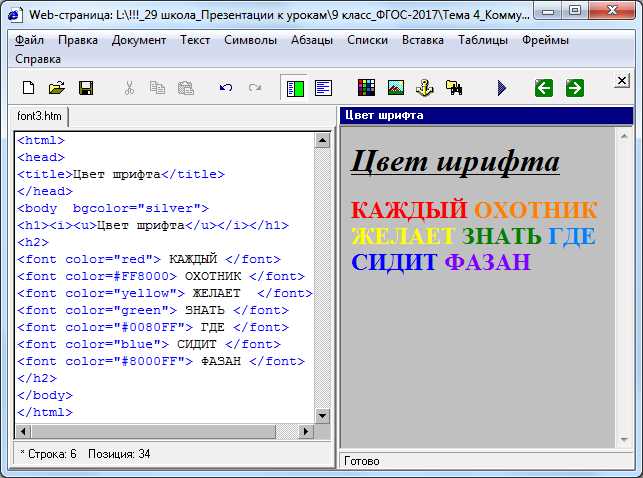Screen dimensions: 643x478
Task: Click the body bgcolor="silver" code line
Action: pyautogui.click(x=113, y=209)
